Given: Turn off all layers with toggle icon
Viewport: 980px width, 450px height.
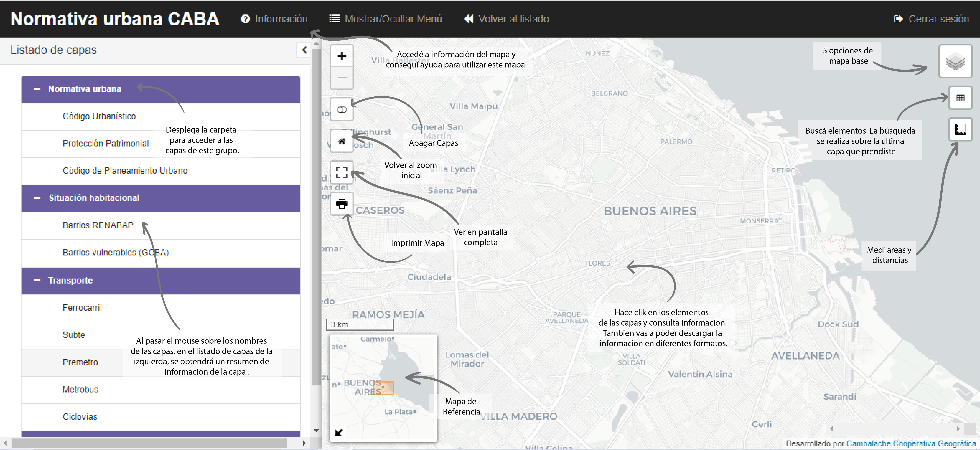Looking at the screenshot, I should coord(342,110).
